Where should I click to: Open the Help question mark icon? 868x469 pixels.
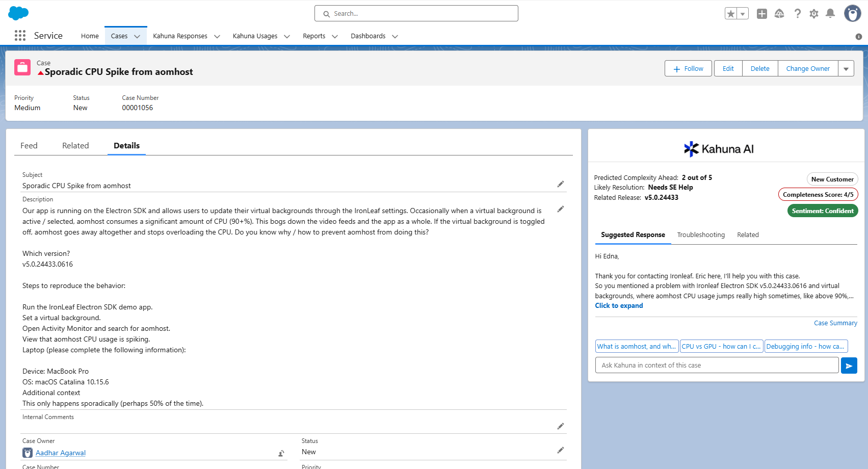click(x=797, y=14)
